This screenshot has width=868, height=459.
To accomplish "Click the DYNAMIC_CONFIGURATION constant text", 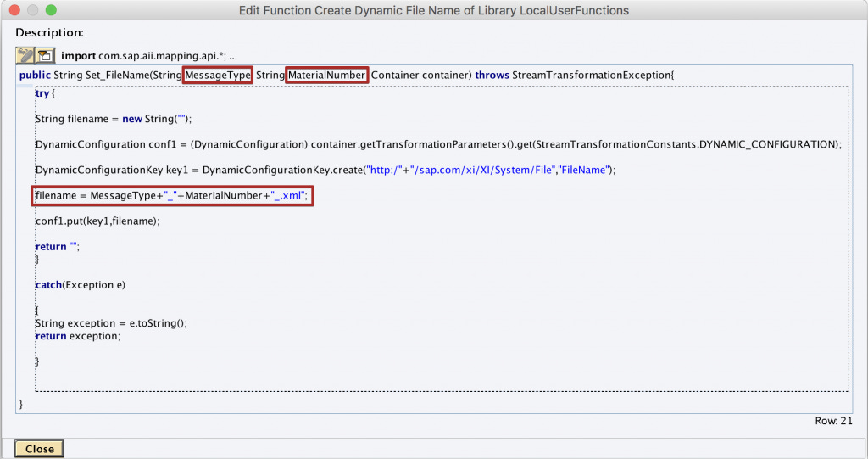I will [766, 144].
